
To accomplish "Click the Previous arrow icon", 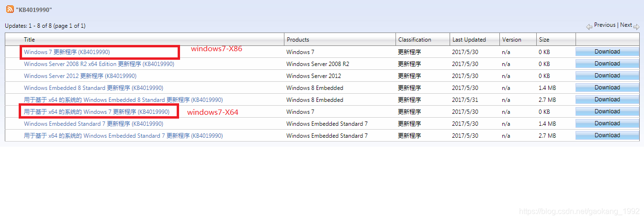I will pos(589,26).
